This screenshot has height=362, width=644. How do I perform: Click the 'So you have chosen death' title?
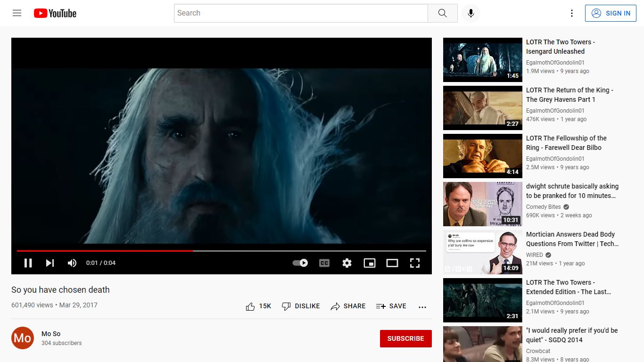[x=60, y=290]
